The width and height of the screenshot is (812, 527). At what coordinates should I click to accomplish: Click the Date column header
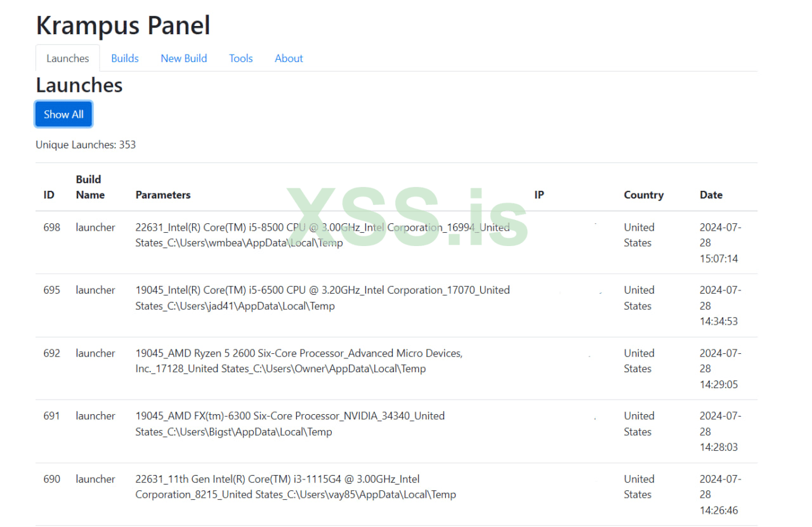[710, 195]
